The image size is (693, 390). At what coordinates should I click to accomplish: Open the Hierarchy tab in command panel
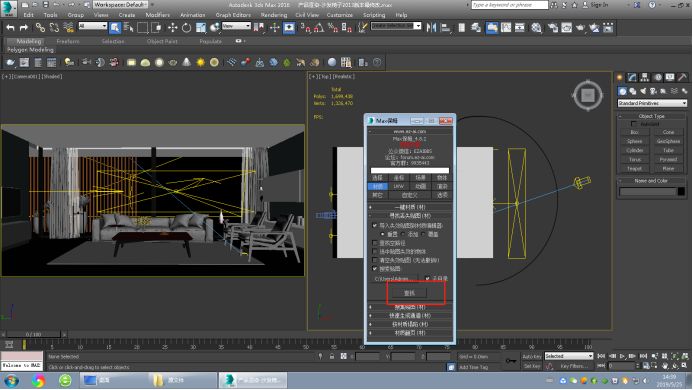pyautogui.click(x=645, y=77)
